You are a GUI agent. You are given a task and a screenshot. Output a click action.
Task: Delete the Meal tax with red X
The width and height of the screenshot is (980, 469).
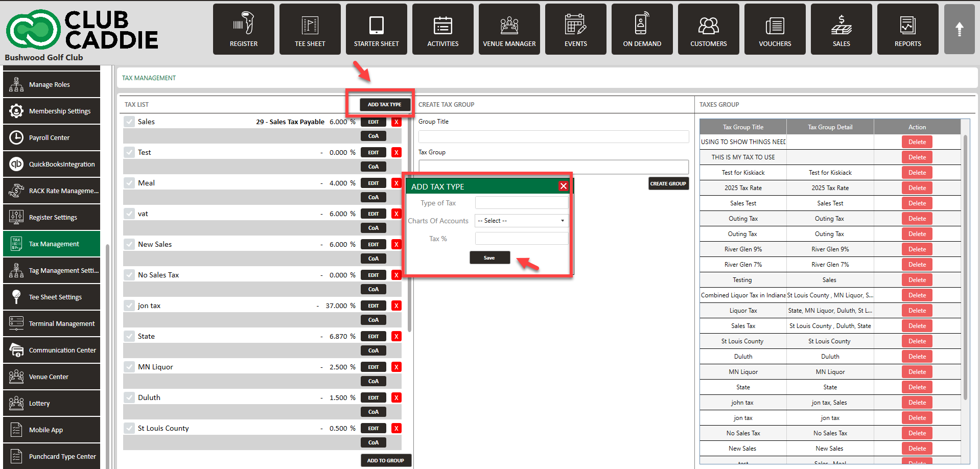[396, 183]
